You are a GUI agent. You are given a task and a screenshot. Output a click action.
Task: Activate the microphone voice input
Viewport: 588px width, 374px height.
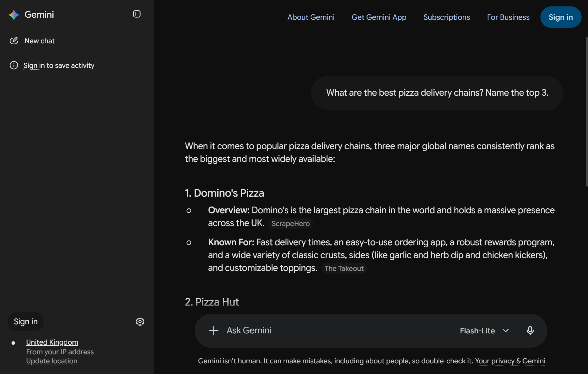[x=530, y=330]
